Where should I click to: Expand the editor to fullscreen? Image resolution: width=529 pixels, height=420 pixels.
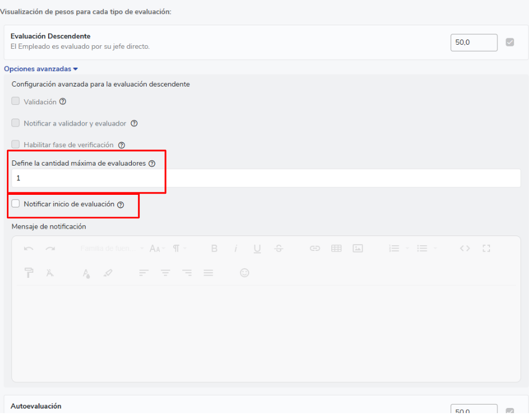487,249
